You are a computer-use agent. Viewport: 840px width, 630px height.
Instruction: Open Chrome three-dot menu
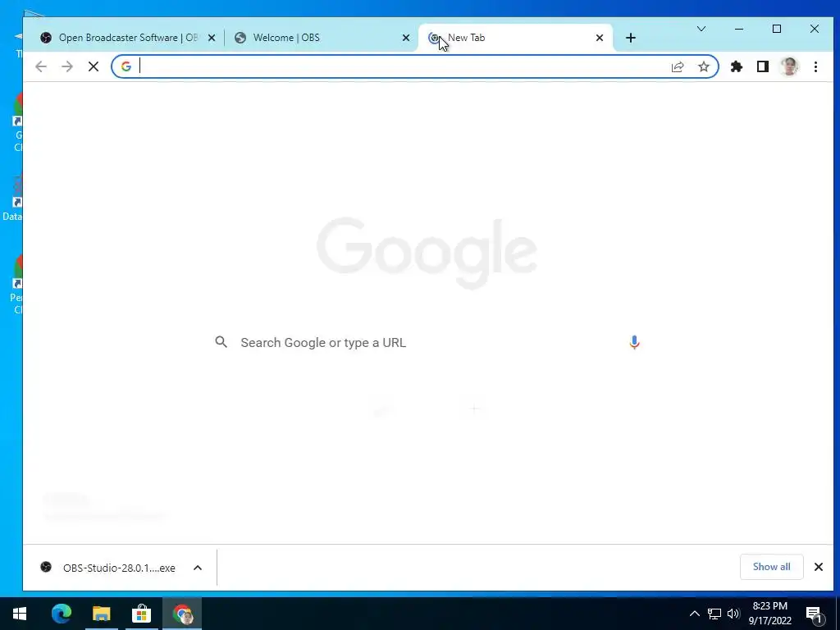click(x=815, y=66)
